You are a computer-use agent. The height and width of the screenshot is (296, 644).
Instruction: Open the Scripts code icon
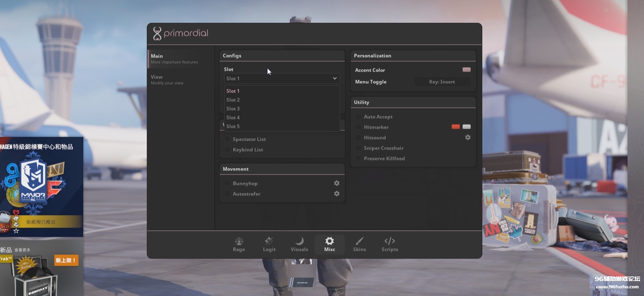[389, 241]
